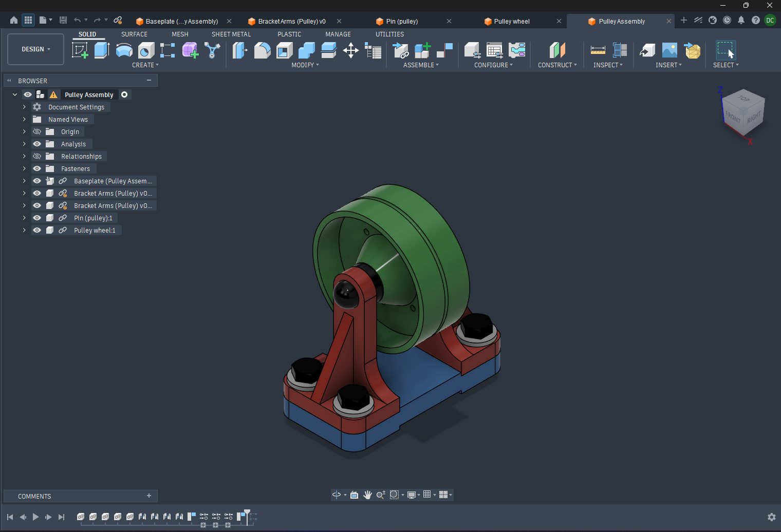Hide the Fasteners folder

tap(37, 169)
